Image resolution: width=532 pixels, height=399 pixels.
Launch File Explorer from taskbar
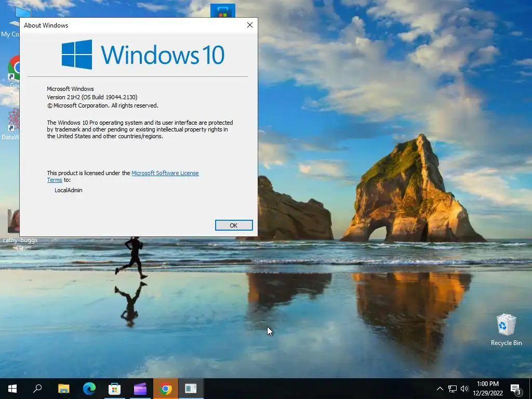[x=63, y=389]
